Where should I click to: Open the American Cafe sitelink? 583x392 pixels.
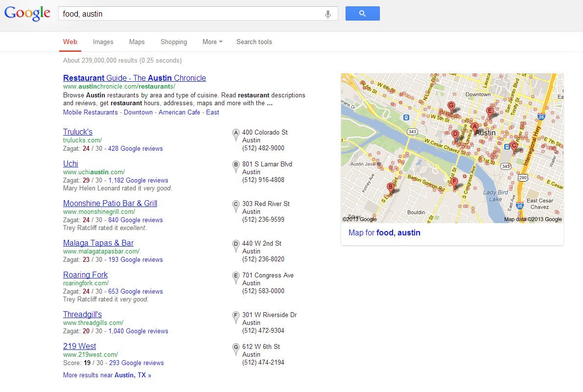point(179,112)
